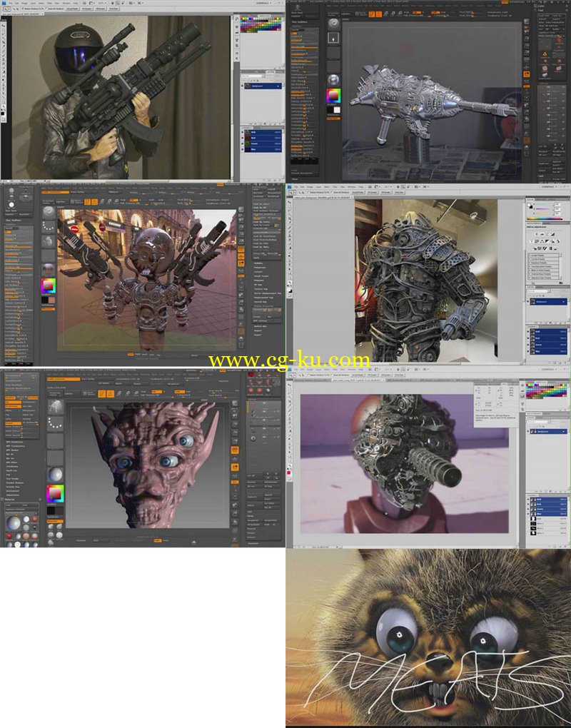571x728 pixels.
Task: Click the rainbow color picker in silver gun ZBrush window
Action: (x=333, y=96)
